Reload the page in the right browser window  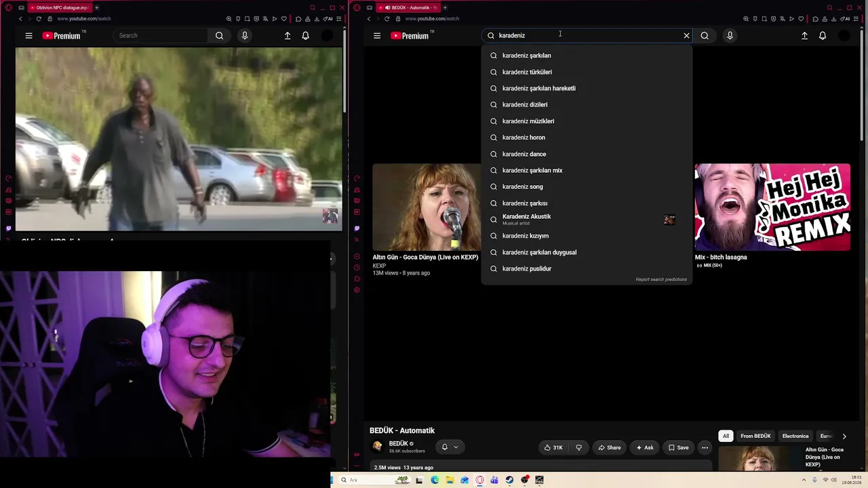(387, 18)
